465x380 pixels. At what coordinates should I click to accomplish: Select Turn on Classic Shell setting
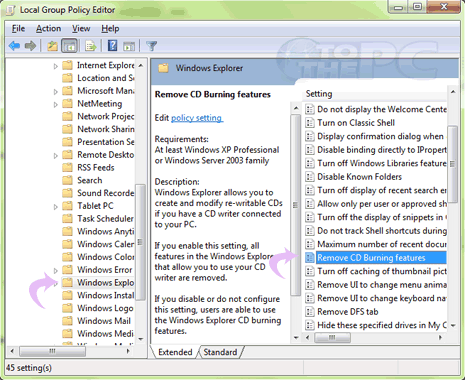coord(356,123)
